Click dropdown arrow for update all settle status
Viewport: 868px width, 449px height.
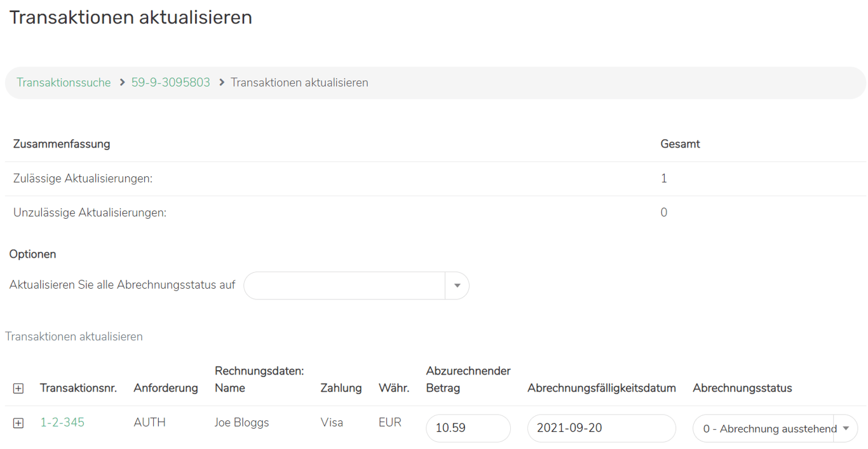pos(457,286)
